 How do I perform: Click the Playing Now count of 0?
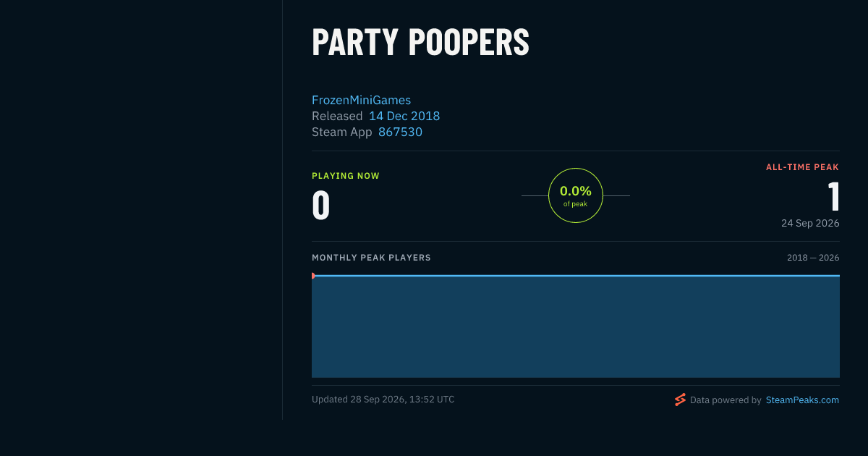[x=321, y=205]
